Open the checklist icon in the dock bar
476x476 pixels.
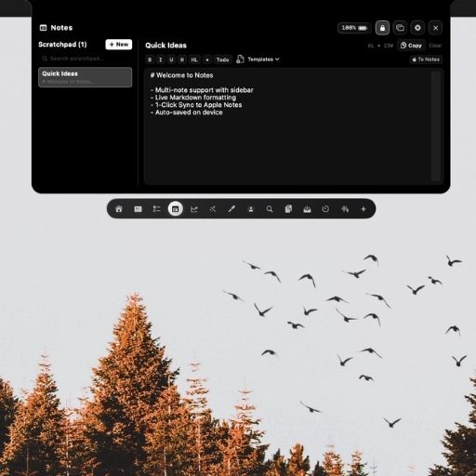pyautogui.click(x=156, y=209)
